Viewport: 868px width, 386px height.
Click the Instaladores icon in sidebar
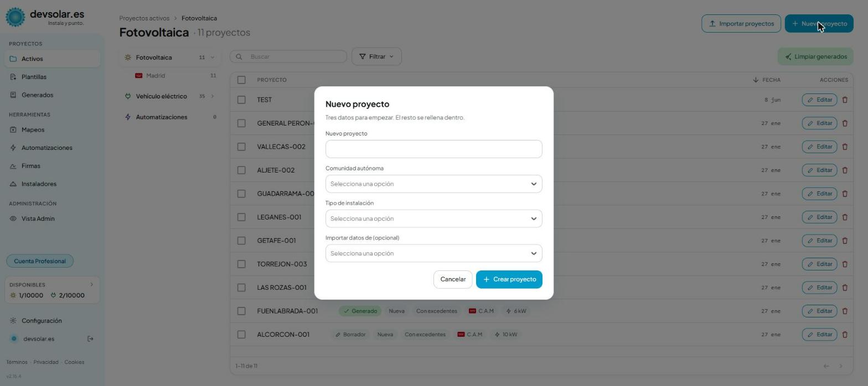coord(13,184)
